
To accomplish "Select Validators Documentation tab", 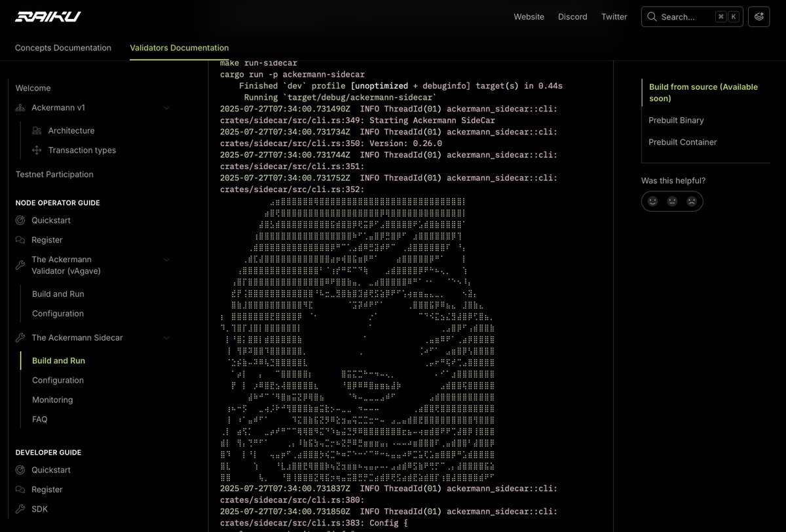I will click(179, 48).
